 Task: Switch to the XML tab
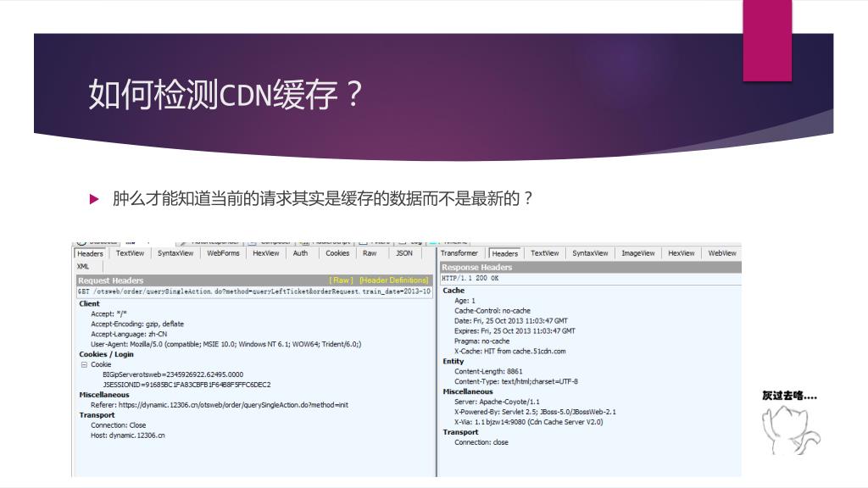[x=83, y=266]
